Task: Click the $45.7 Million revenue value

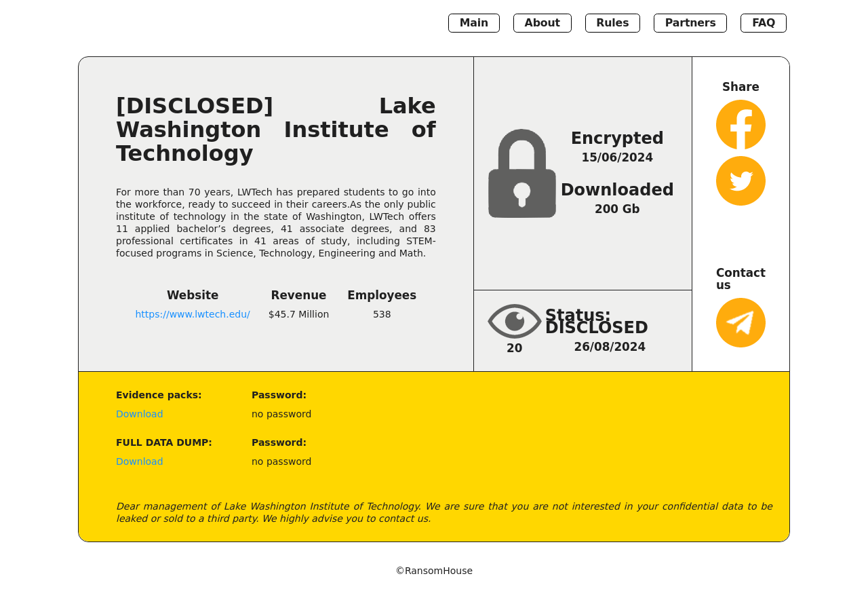Action: [298, 314]
